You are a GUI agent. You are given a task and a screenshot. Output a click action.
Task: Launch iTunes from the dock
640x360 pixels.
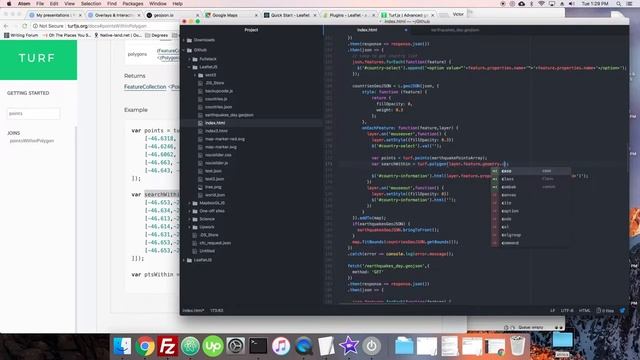(281, 346)
